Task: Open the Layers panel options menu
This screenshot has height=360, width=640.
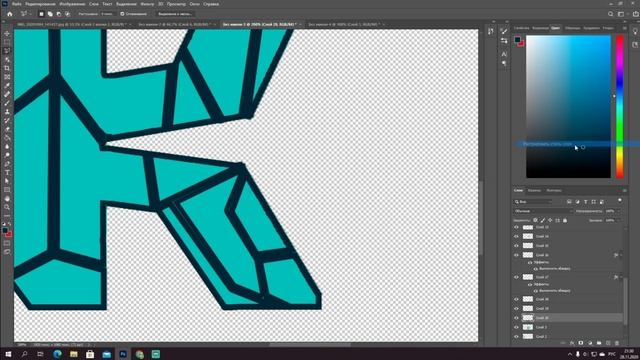Action: pos(624,191)
